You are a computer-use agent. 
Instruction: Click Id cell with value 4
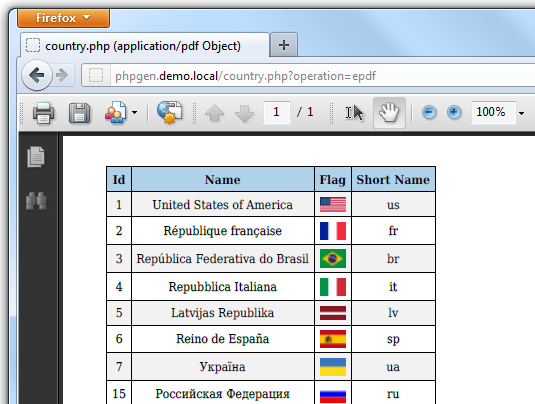(119, 287)
